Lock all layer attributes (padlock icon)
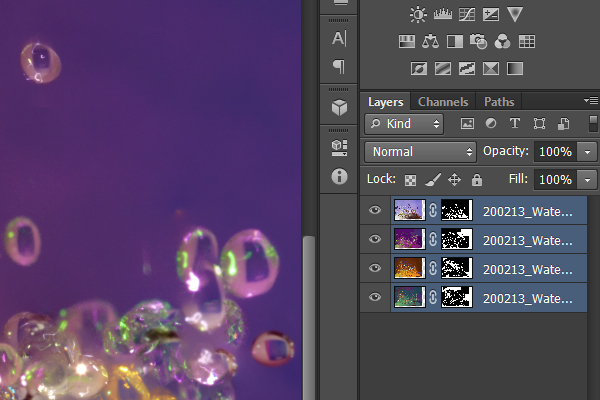600x400 pixels. 477,179
